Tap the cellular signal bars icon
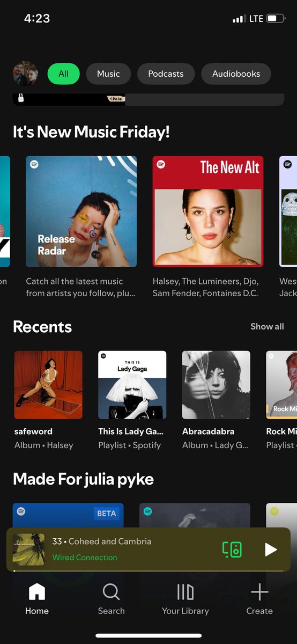 [x=239, y=19]
